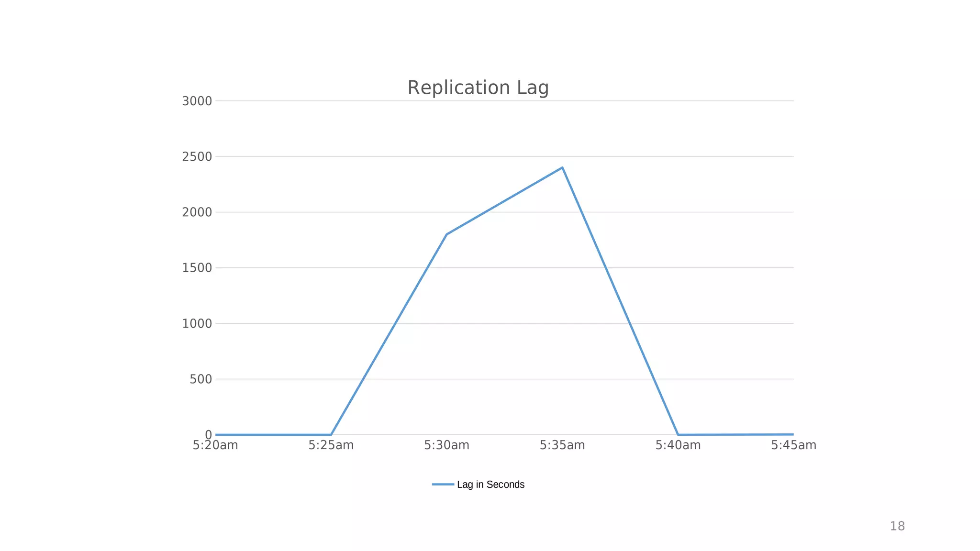Click the 0 y-axis label
The width and height of the screenshot is (980, 551).
[x=209, y=435]
